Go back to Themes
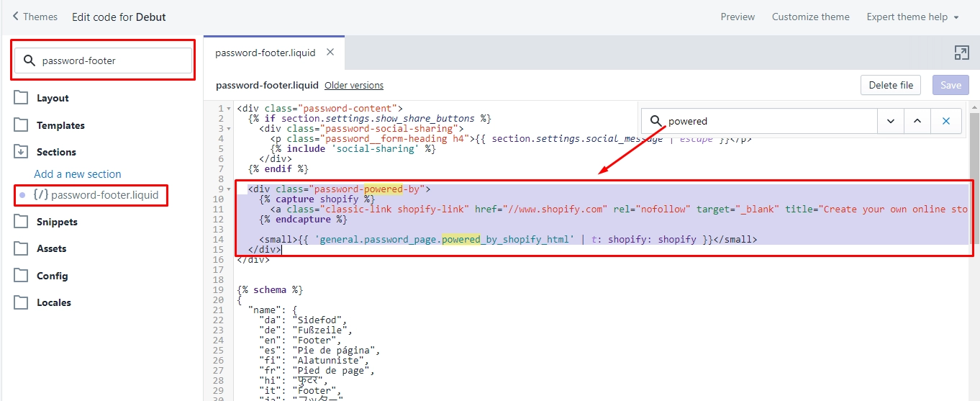Image resolution: width=980 pixels, height=401 pixels. pyautogui.click(x=35, y=17)
